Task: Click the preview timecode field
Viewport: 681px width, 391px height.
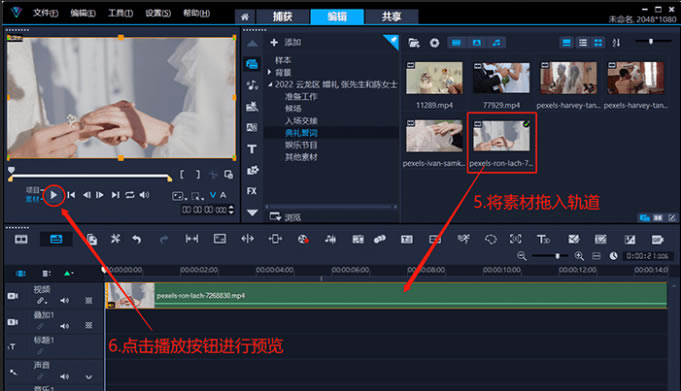Action: 204,210
